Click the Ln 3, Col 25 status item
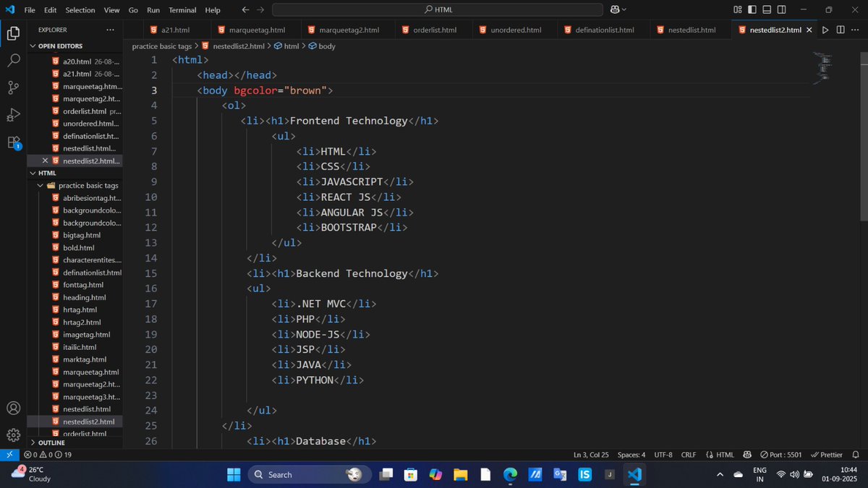Viewport: 868px width, 488px height. [591, 455]
